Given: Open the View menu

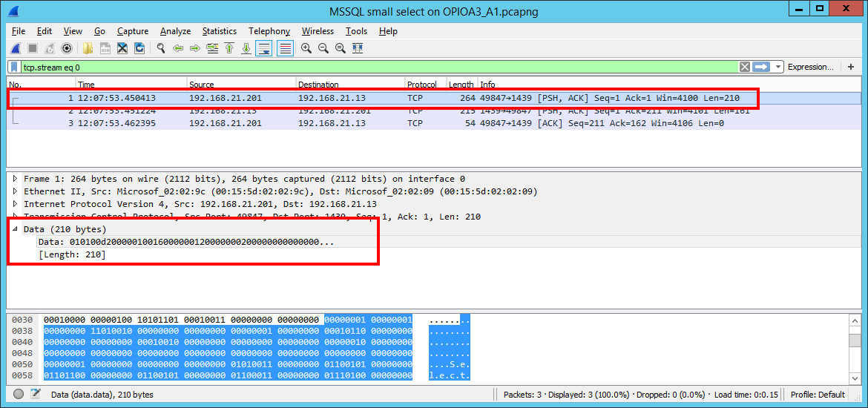Looking at the screenshot, I should 73,31.
